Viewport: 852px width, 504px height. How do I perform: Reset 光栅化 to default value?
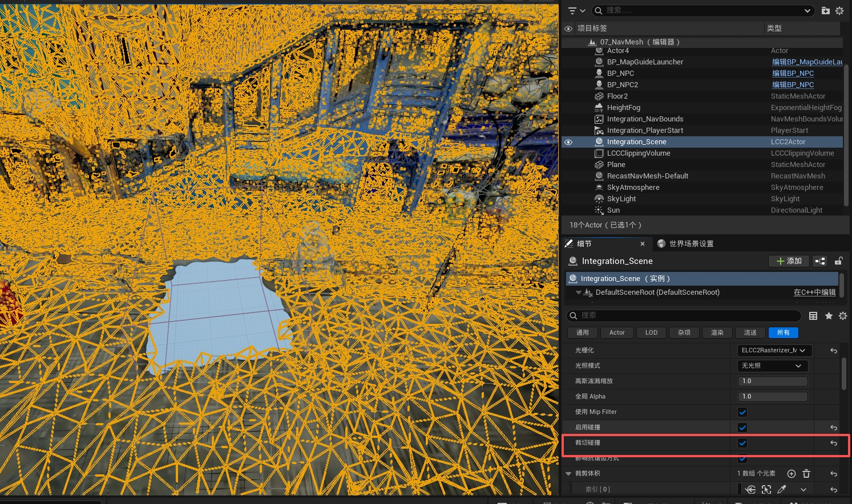coord(834,351)
